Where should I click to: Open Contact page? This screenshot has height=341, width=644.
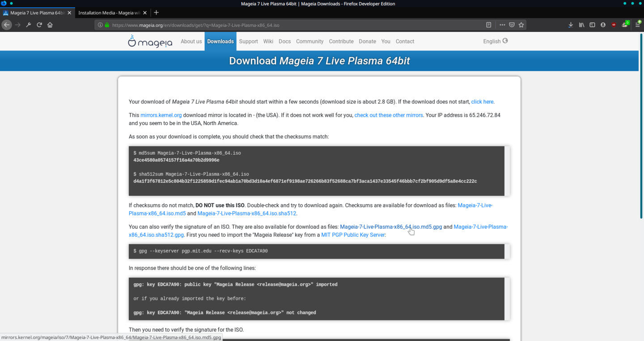[405, 41]
